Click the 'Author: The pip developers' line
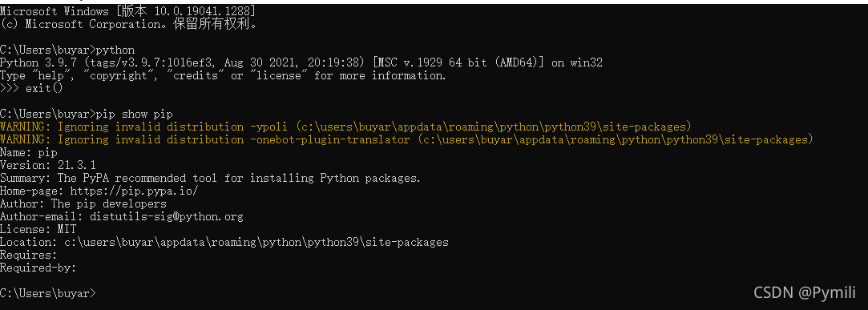Image resolution: width=868 pixels, height=310 pixels. [83, 203]
